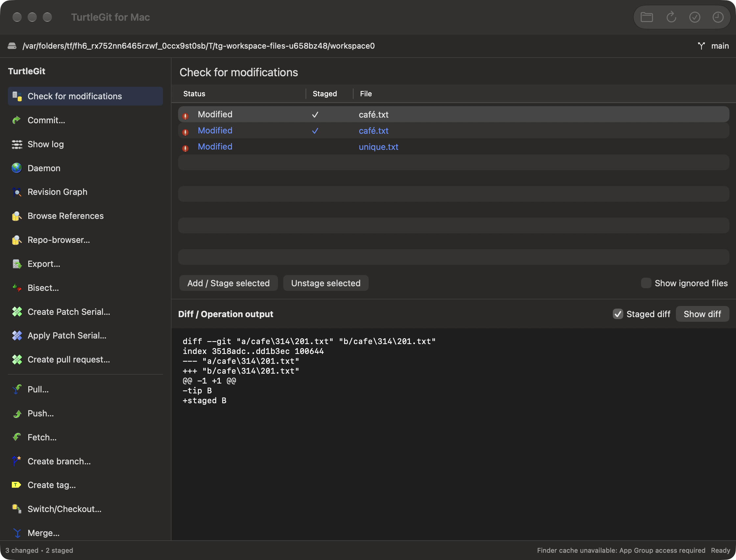Open Check for modifications in sidebar
This screenshot has width=736, height=560.
pos(85,96)
